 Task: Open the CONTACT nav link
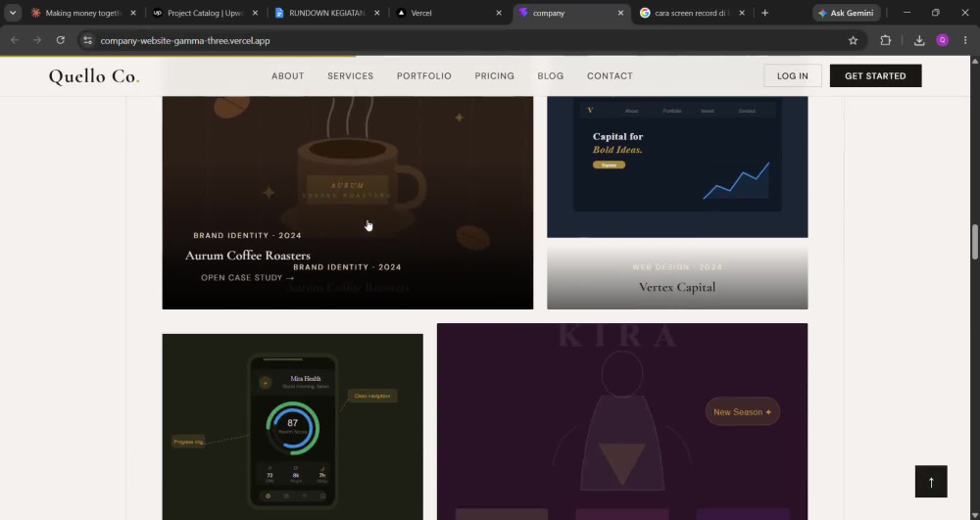[x=610, y=76]
